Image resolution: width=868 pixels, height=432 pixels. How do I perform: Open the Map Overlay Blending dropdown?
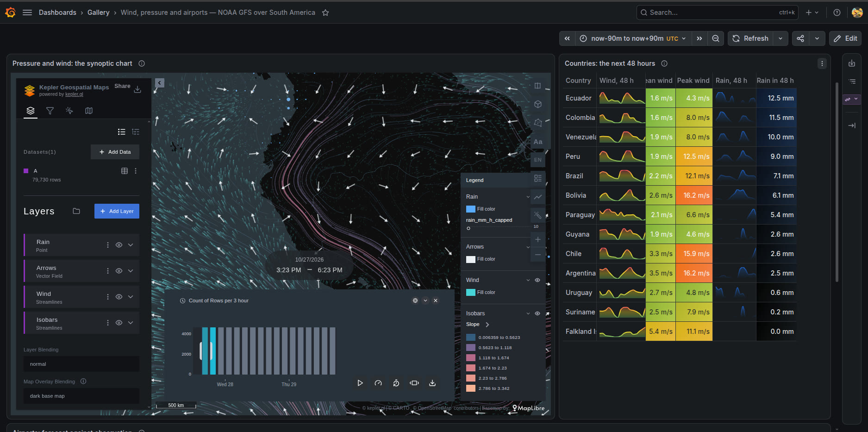coord(81,396)
